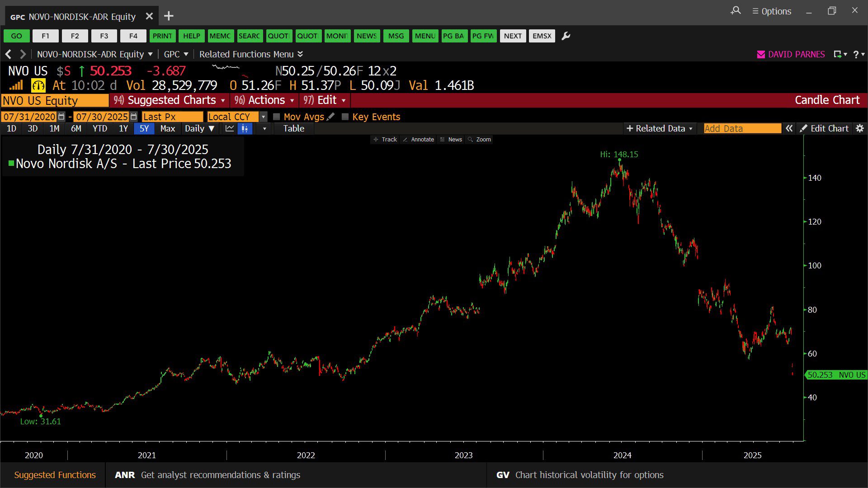The image size is (868, 488).
Task: Click the NEXT button
Action: 513,36
